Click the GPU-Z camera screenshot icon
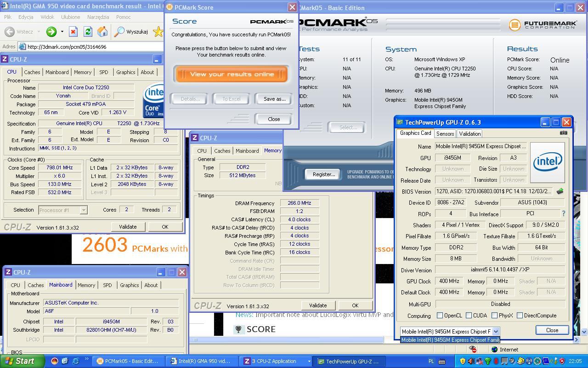The image size is (588, 368). 564,133
